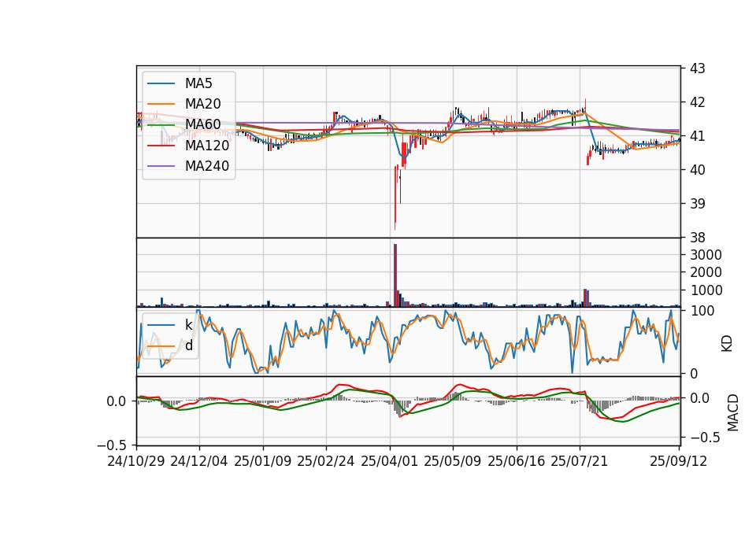Click the MA240 legend label
756x543 pixels.
(207, 166)
